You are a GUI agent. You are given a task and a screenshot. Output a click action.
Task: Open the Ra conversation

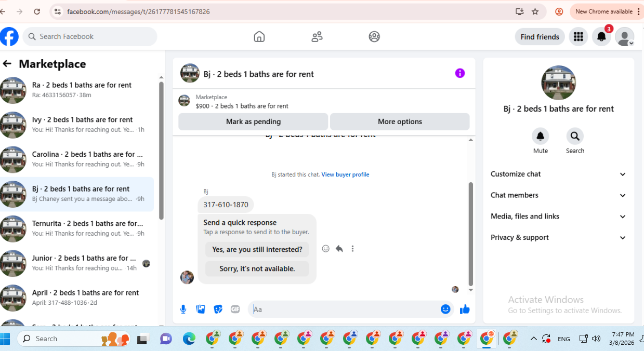point(77,90)
